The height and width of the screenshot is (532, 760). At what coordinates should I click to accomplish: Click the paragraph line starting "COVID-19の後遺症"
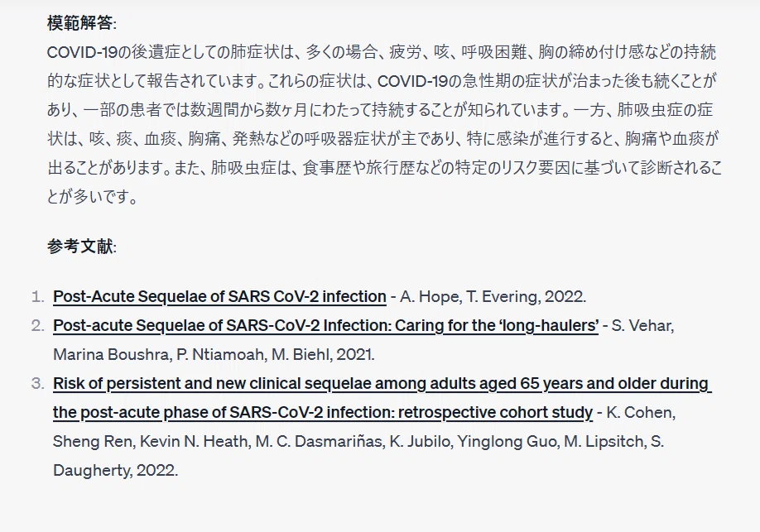(382, 52)
